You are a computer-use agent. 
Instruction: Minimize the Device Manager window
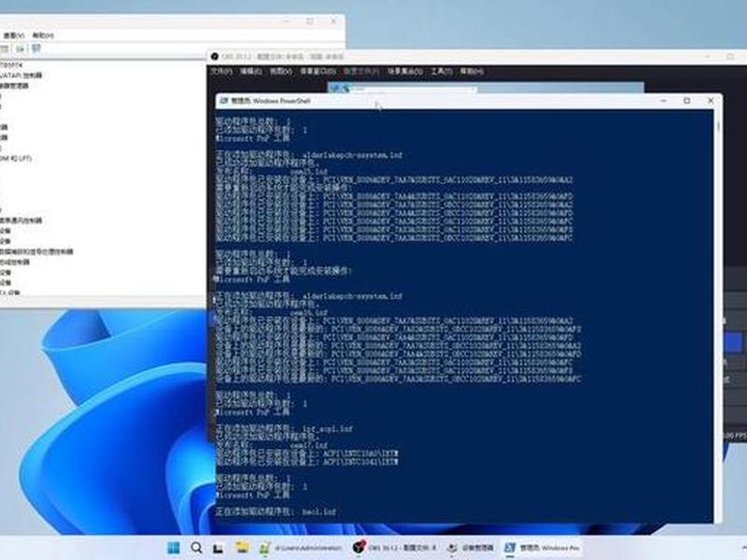click(287, 21)
